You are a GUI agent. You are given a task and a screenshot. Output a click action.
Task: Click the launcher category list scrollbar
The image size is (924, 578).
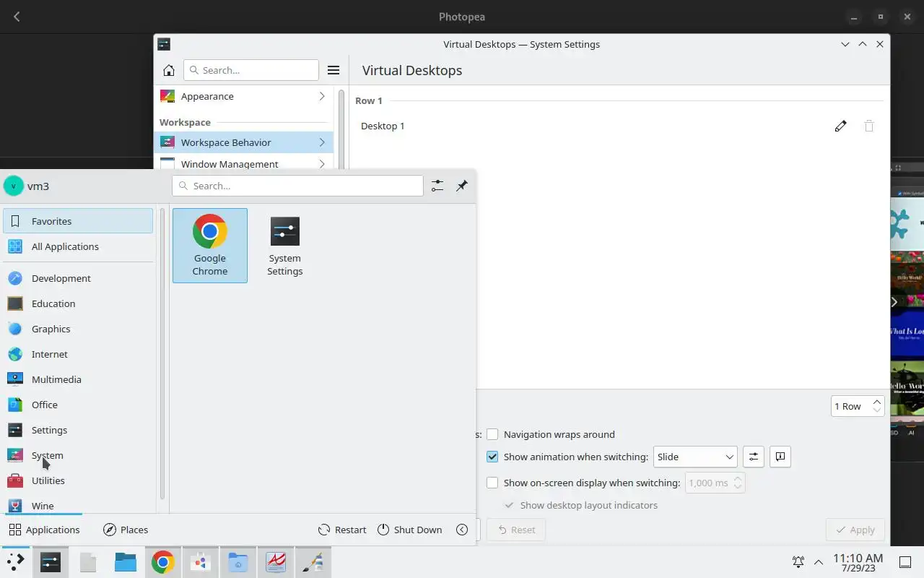coord(162,354)
